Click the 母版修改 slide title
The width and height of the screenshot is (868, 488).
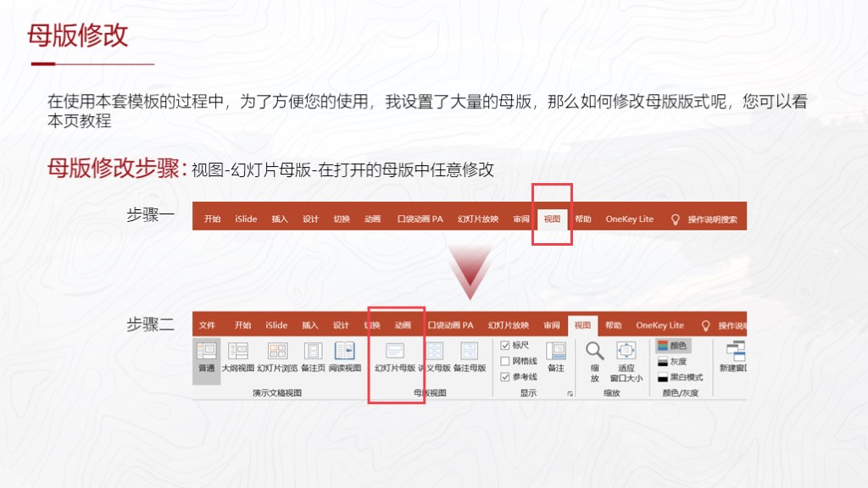click(77, 36)
